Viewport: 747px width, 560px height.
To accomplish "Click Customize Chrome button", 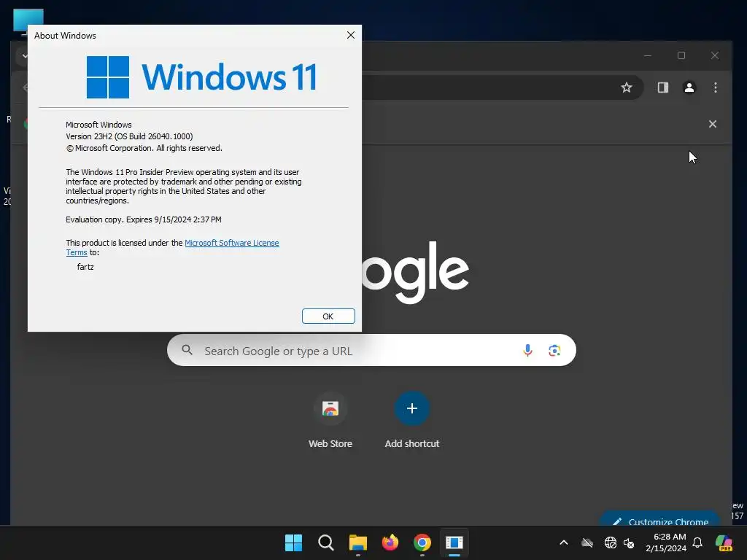I will click(659, 519).
